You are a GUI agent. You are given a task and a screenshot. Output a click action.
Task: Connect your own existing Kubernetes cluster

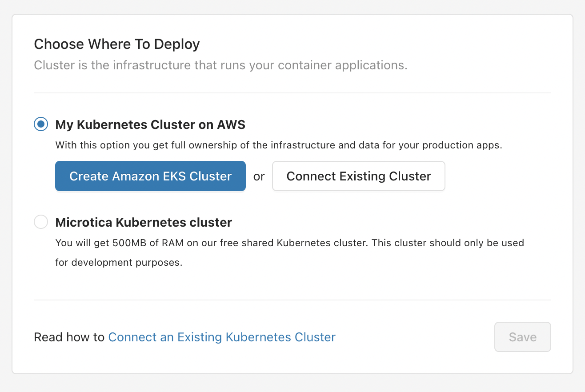[358, 176]
